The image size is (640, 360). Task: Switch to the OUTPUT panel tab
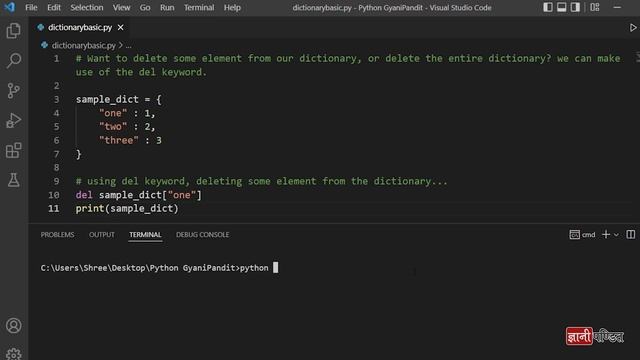point(102,235)
